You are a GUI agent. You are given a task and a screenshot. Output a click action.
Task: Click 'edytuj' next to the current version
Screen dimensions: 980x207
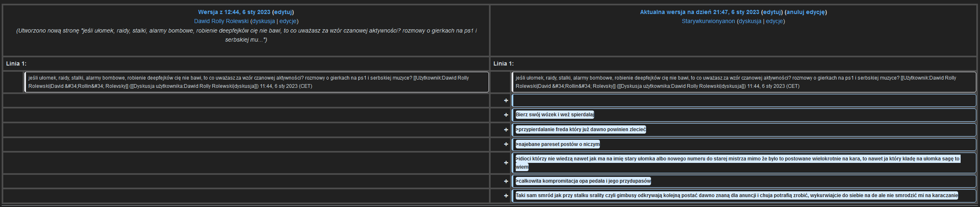click(772, 12)
